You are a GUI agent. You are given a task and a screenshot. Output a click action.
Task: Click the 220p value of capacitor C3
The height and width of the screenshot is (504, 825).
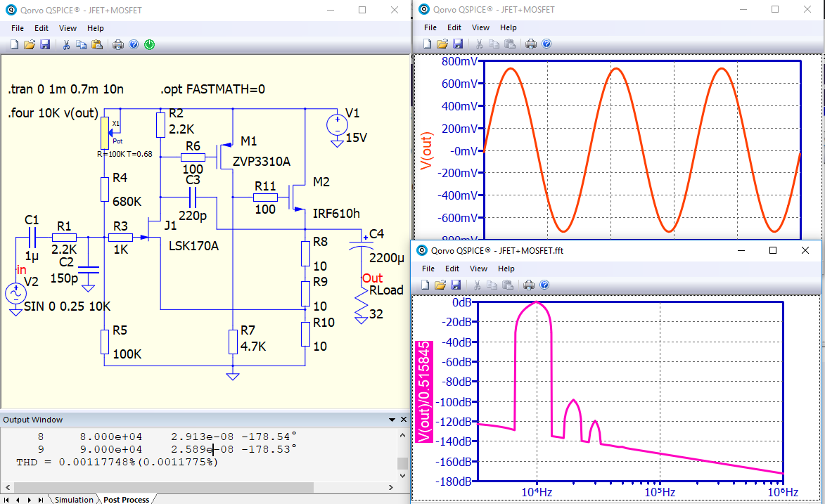(x=193, y=215)
